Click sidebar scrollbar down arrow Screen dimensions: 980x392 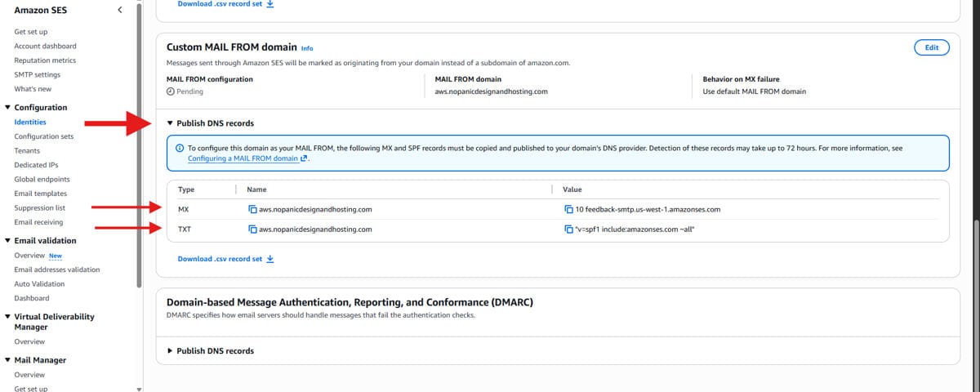[139, 389]
